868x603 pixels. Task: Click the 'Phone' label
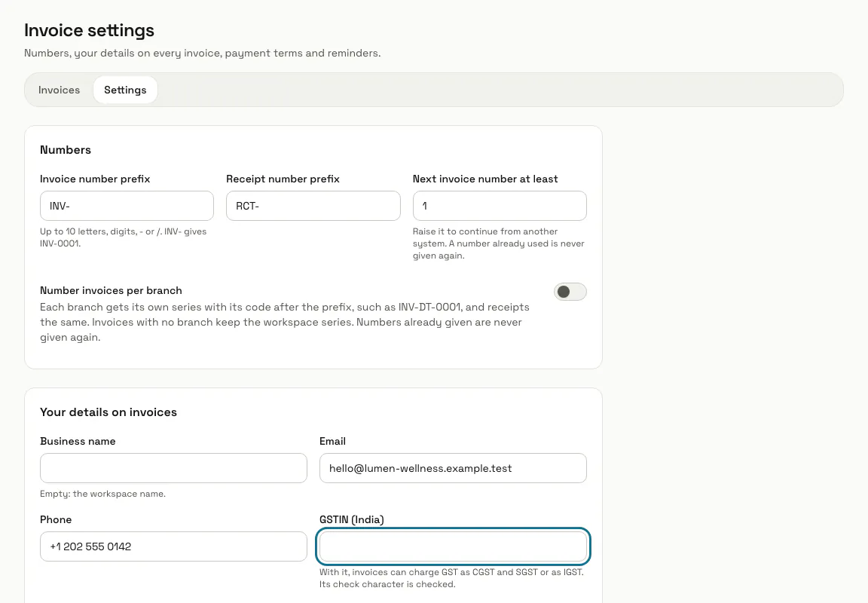click(55, 519)
